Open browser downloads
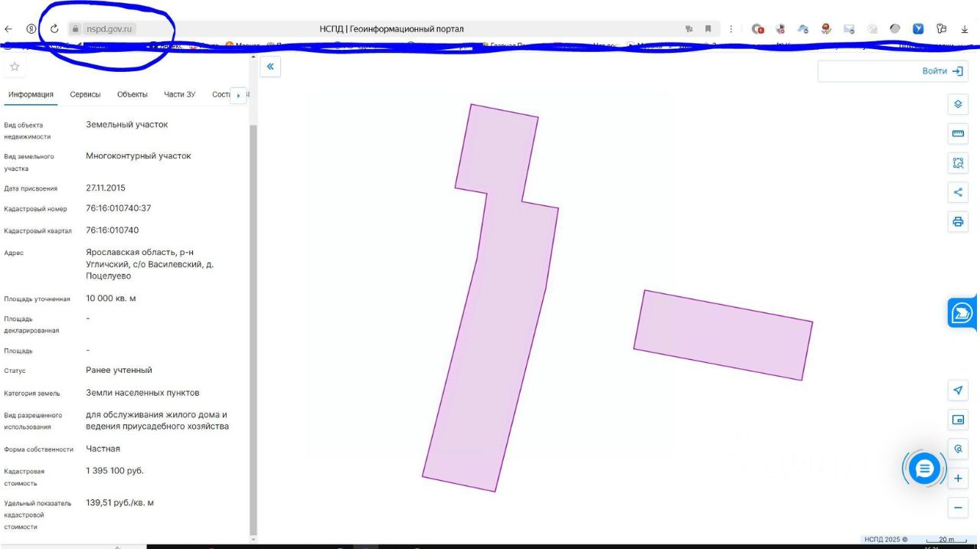 (x=965, y=29)
